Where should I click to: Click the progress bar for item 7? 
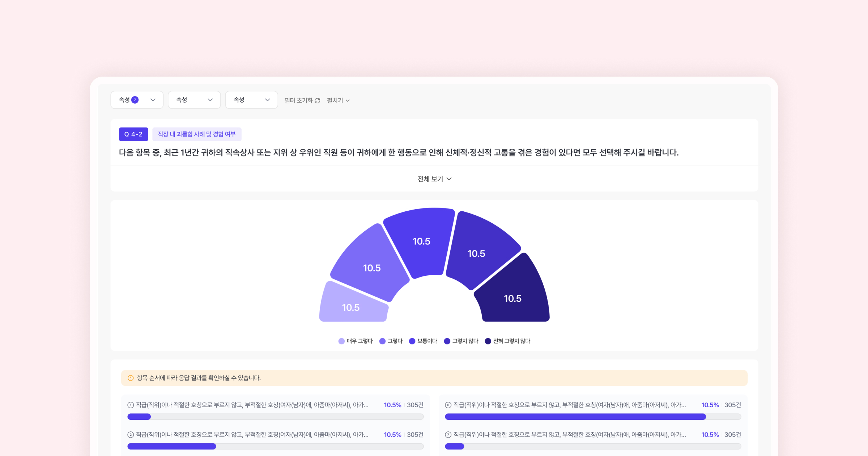[x=593, y=447]
